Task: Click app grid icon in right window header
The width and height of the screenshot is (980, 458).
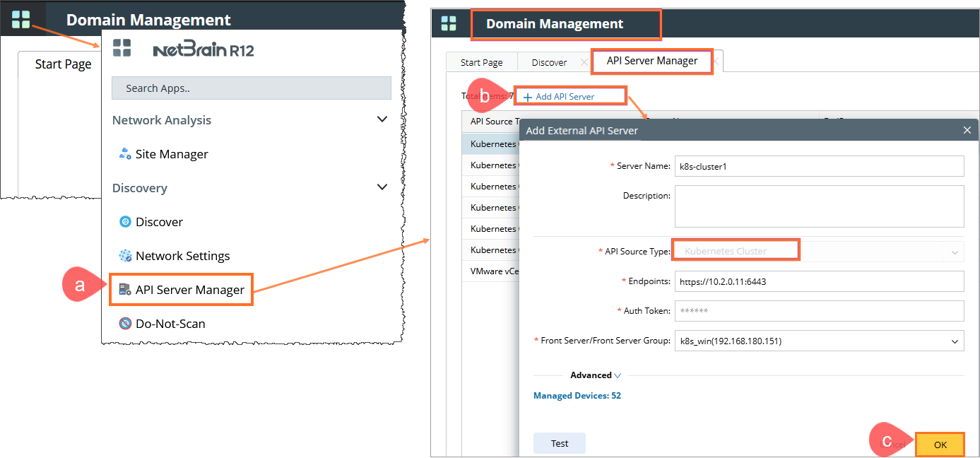Action: click(x=449, y=23)
